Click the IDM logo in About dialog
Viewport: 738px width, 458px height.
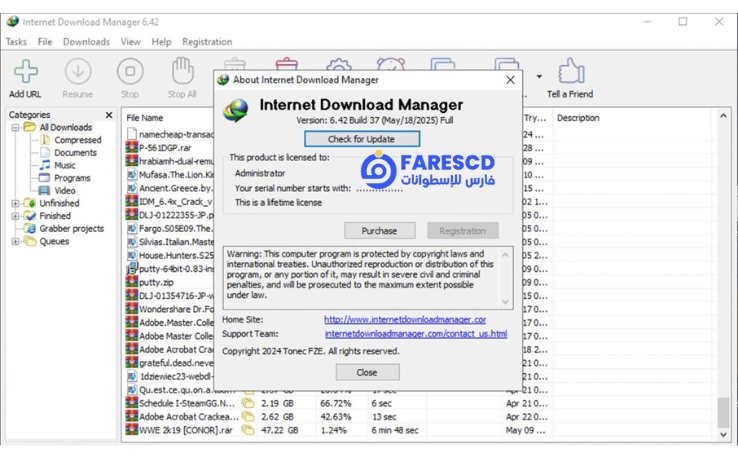(x=236, y=110)
